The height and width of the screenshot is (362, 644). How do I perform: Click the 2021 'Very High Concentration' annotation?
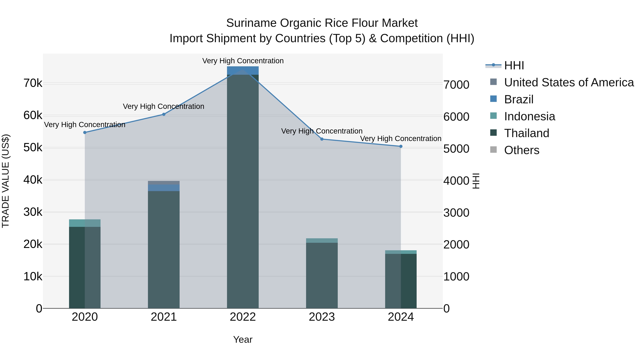click(x=164, y=106)
